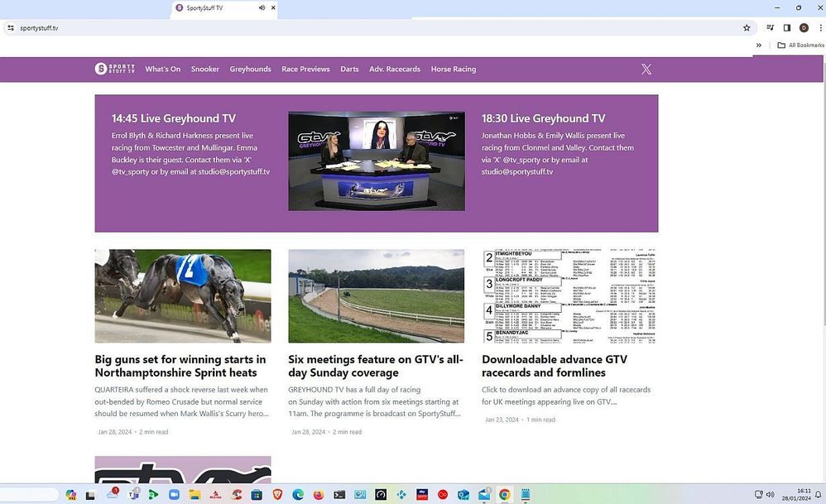Open the What's On menu item
This screenshot has width=826, height=504.
[x=163, y=69]
